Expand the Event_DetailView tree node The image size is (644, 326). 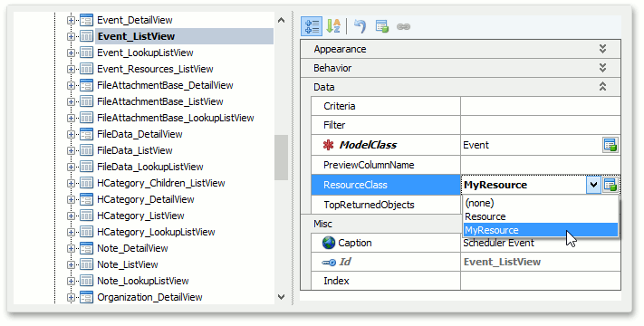(71, 20)
